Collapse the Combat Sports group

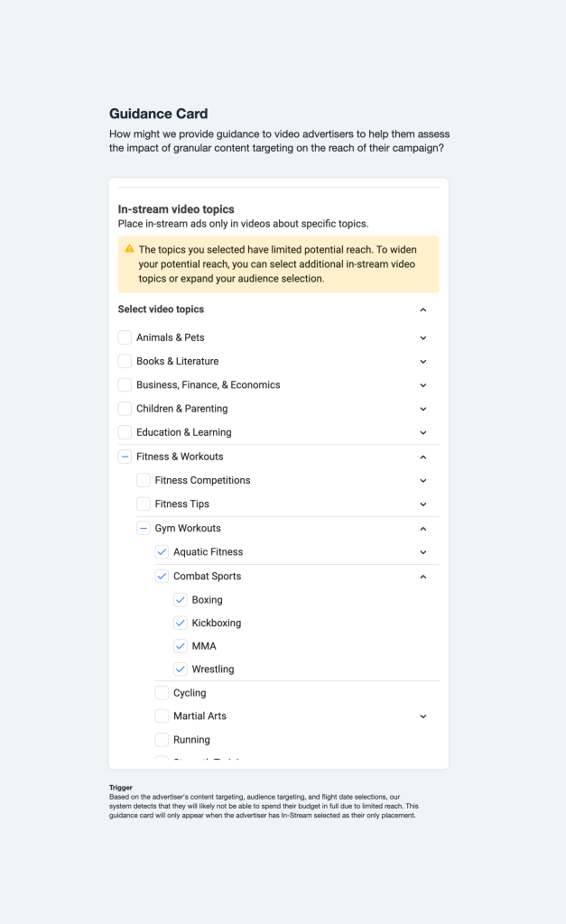[422, 577]
